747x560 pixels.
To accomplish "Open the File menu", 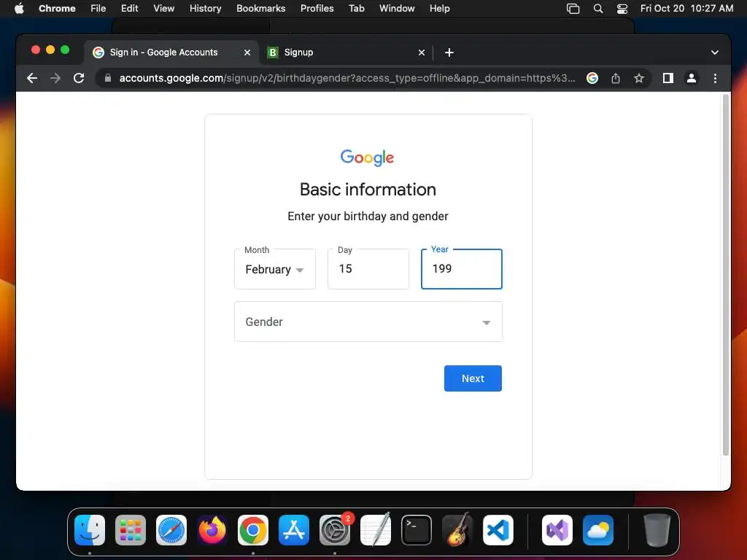I will coord(98,8).
